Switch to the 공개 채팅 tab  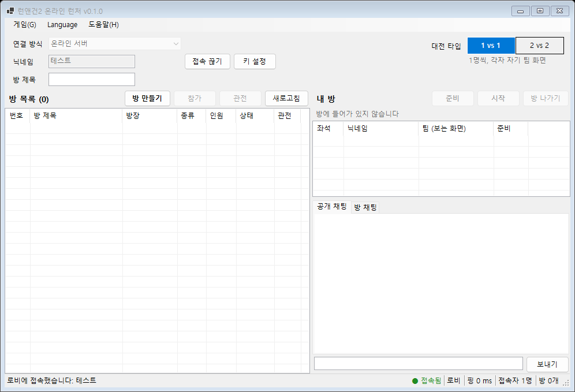tap(332, 207)
